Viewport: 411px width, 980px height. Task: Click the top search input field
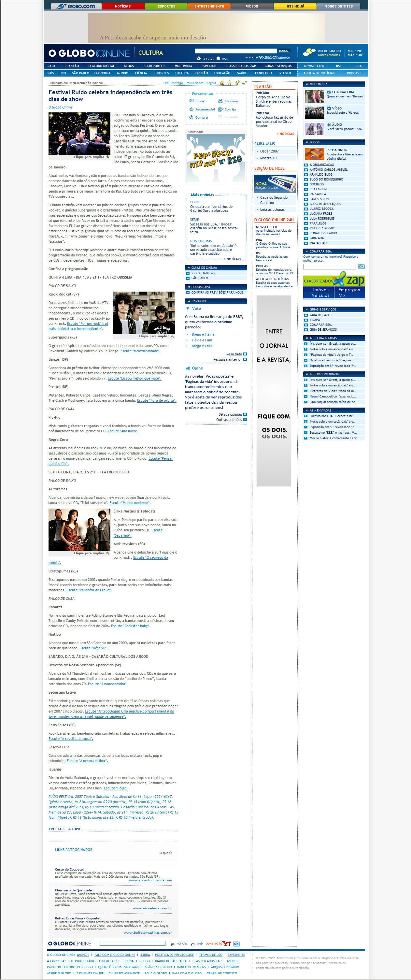click(x=236, y=50)
